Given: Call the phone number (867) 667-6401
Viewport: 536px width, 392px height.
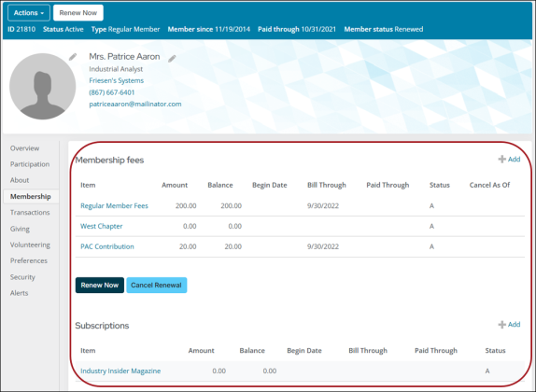Looking at the screenshot, I should tap(112, 92).
